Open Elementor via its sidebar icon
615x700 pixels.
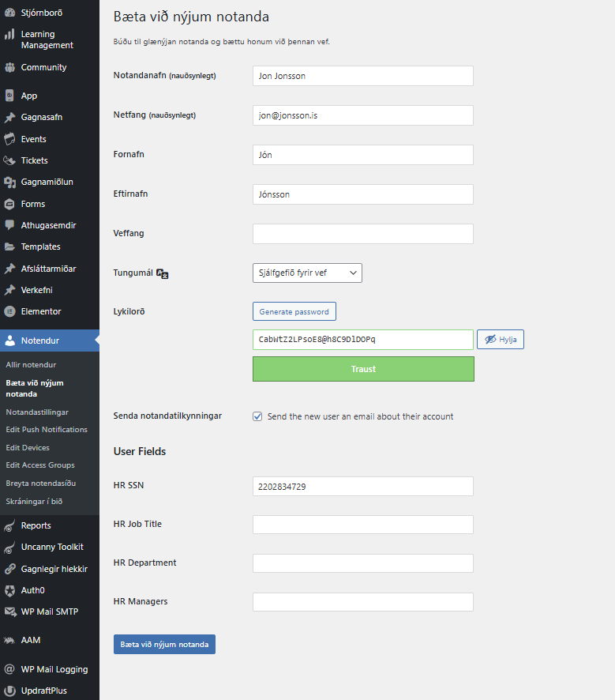[9, 311]
